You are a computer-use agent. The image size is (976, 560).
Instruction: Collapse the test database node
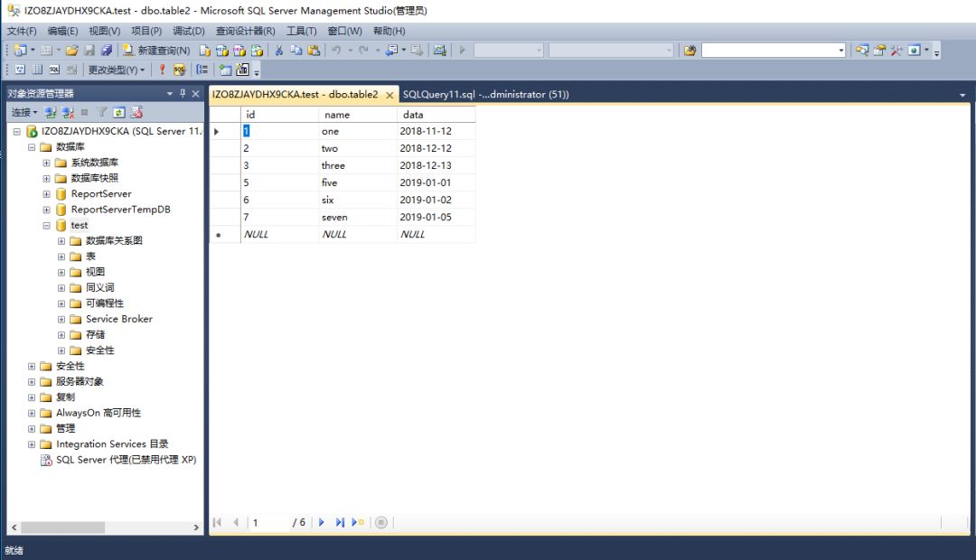(x=46, y=225)
